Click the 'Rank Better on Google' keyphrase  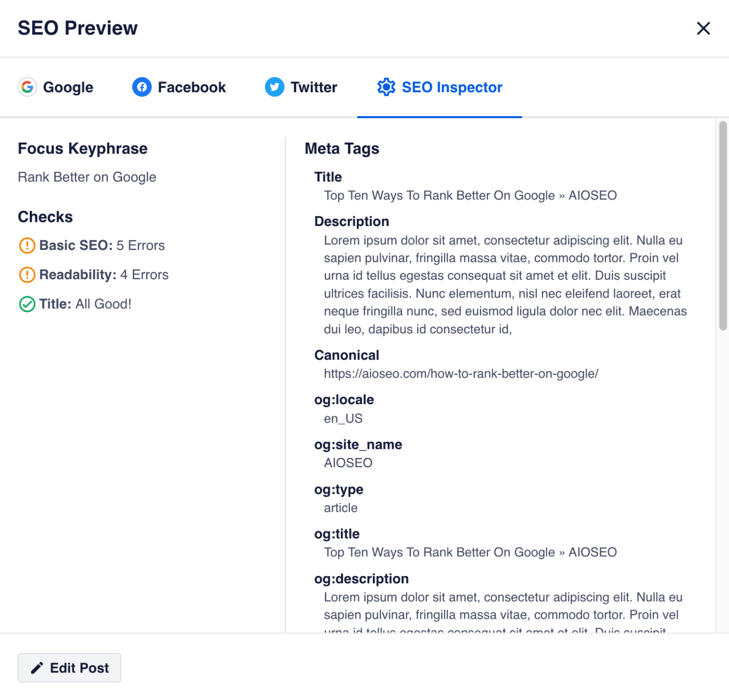87,177
